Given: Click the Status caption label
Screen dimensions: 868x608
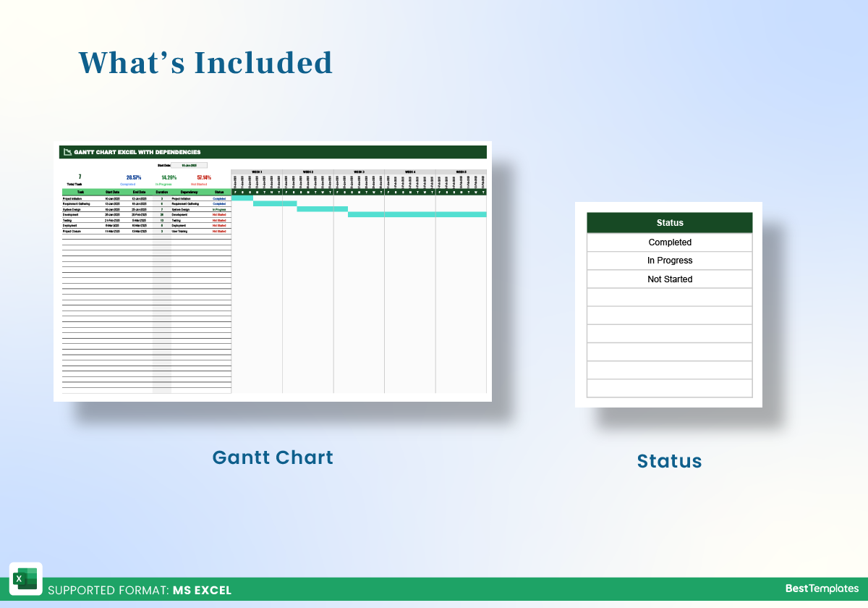Looking at the screenshot, I should coord(669,461).
